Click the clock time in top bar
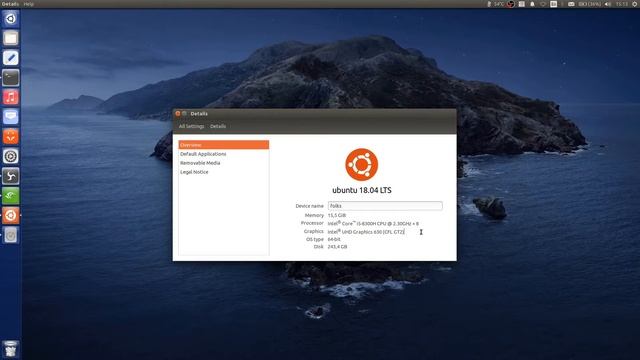The image size is (640, 360). [622, 4]
